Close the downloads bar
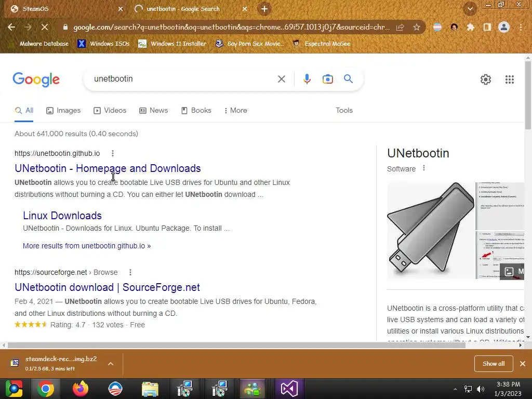The height and width of the screenshot is (399, 532). coord(523,364)
